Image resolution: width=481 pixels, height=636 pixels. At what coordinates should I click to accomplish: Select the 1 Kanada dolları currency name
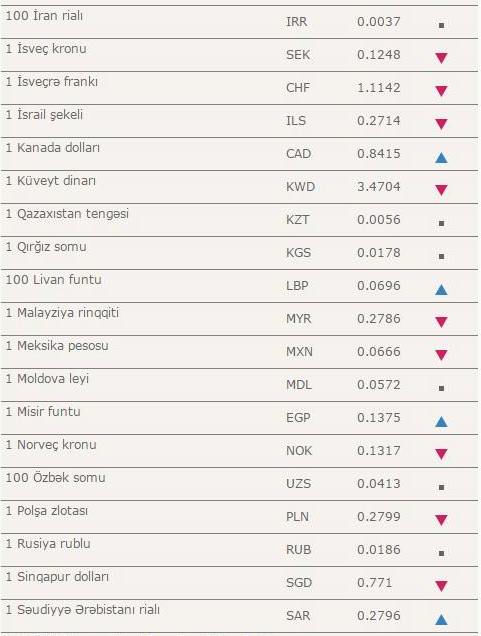tap(53, 148)
